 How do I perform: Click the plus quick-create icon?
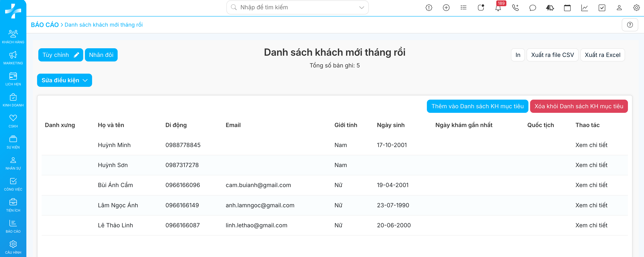pos(446,8)
